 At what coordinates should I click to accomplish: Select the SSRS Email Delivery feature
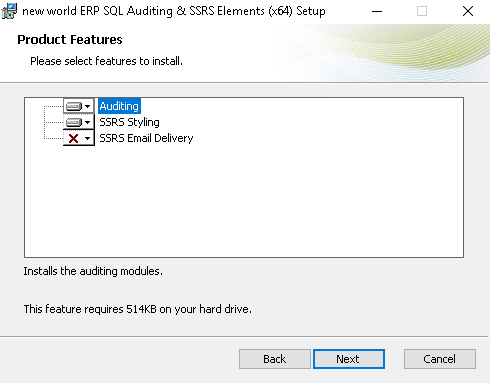tap(146, 138)
